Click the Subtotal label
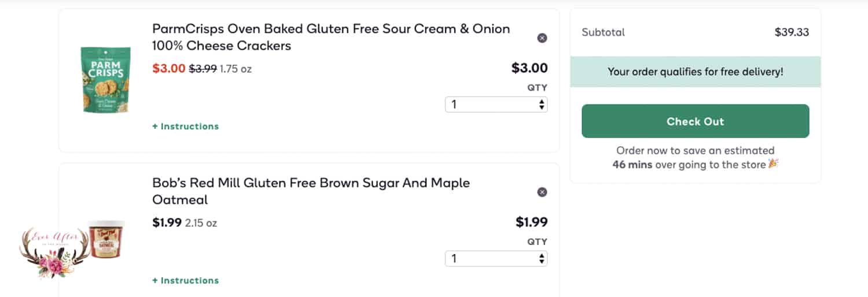This screenshot has height=297, width=868. coord(603,32)
